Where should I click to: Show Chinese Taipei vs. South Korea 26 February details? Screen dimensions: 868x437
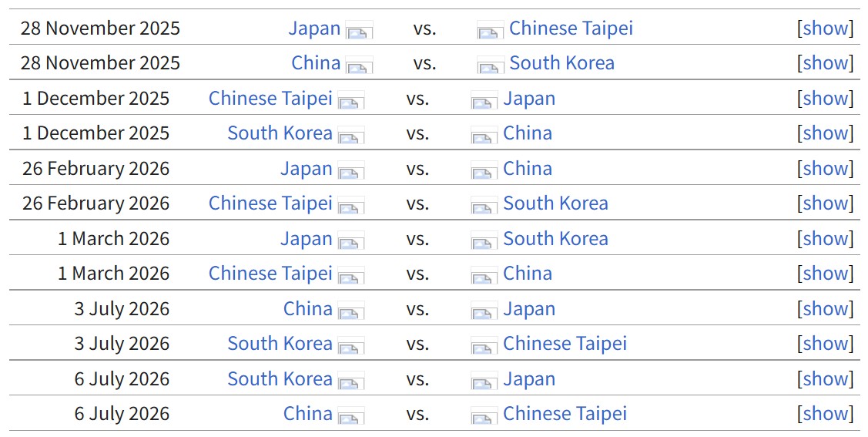pos(825,203)
